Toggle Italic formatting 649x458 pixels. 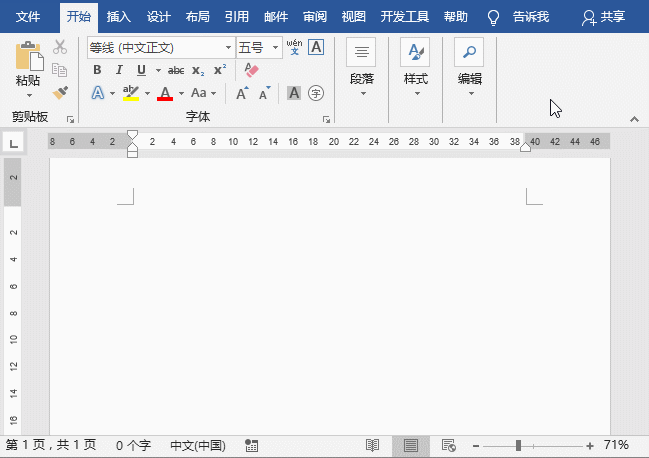119,70
